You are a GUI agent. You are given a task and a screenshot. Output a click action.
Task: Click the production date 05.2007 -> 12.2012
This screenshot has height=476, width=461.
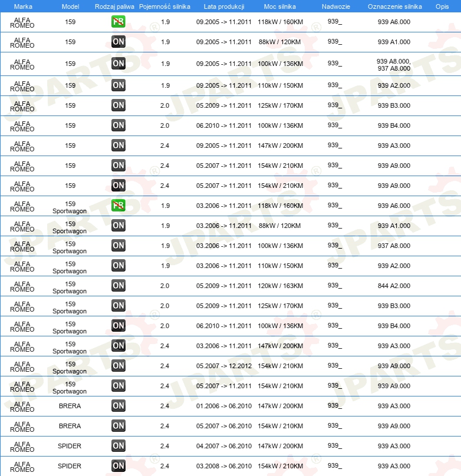coord(224,366)
